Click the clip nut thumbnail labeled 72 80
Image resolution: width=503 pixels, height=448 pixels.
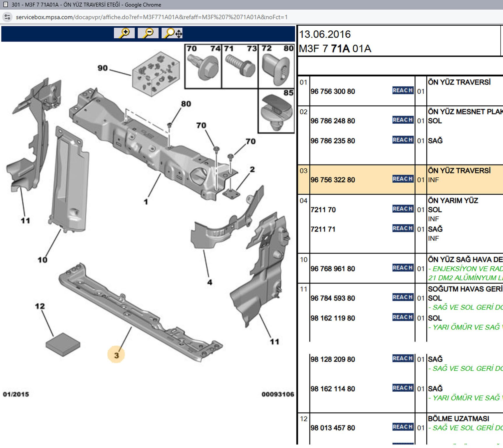pyautogui.click(x=276, y=66)
